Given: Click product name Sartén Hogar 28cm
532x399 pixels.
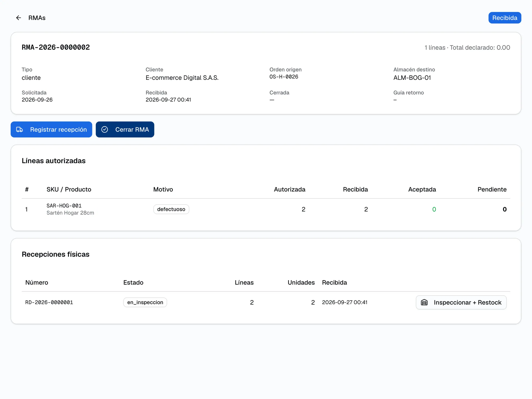Looking at the screenshot, I should pos(70,213).
